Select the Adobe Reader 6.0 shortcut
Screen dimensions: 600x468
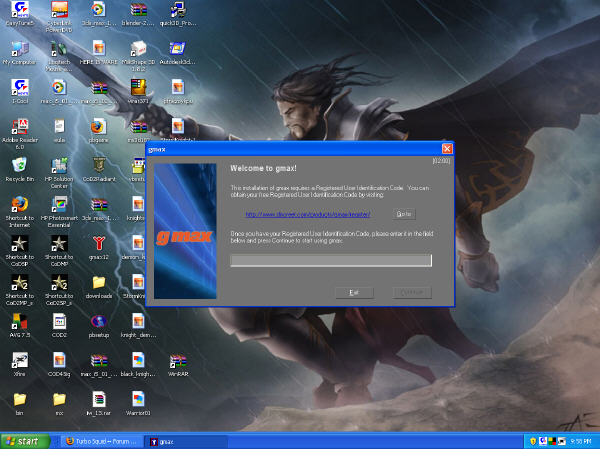[x=20, y=134]
